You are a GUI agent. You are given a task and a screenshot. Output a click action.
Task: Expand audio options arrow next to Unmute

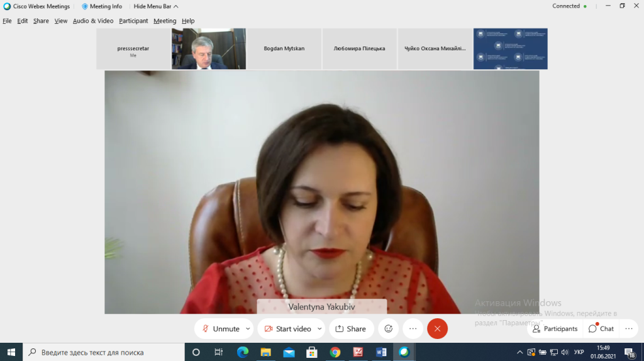click(x=248, y=328)
